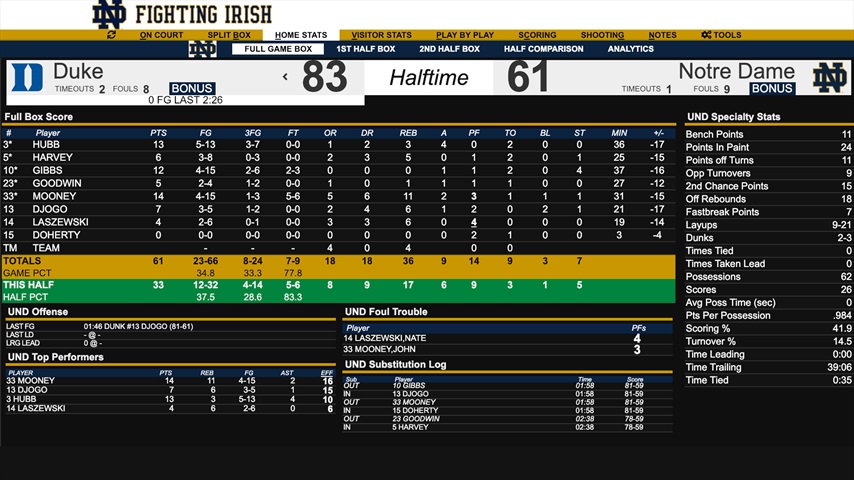Open the Half Comparison view

point(543,49)
